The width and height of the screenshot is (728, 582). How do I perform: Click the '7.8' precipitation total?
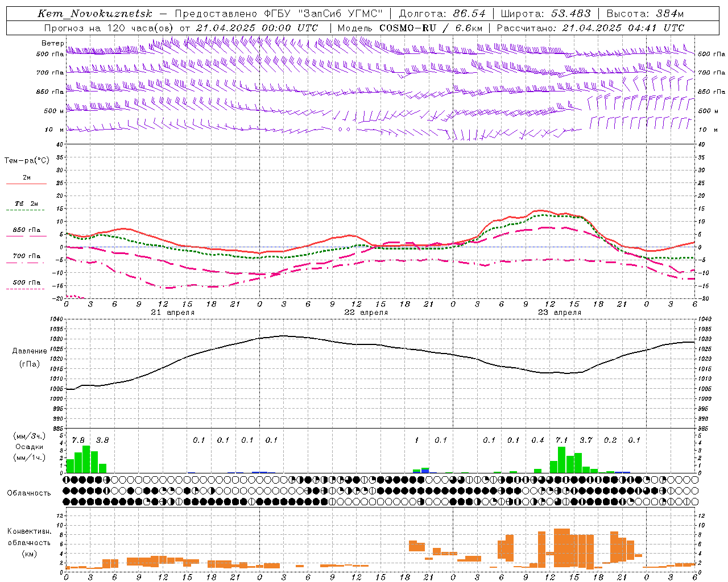[78, 440]
